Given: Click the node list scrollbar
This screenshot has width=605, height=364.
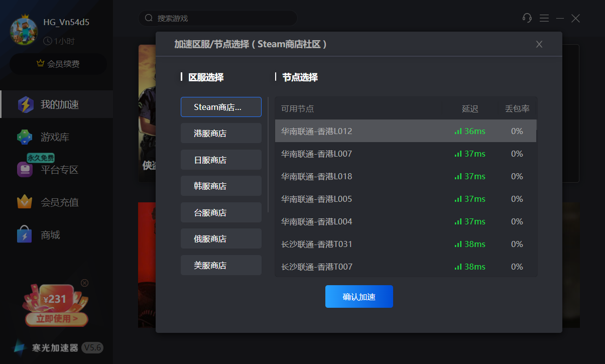Looking at the screenshot, I should [x=537, y=125].
